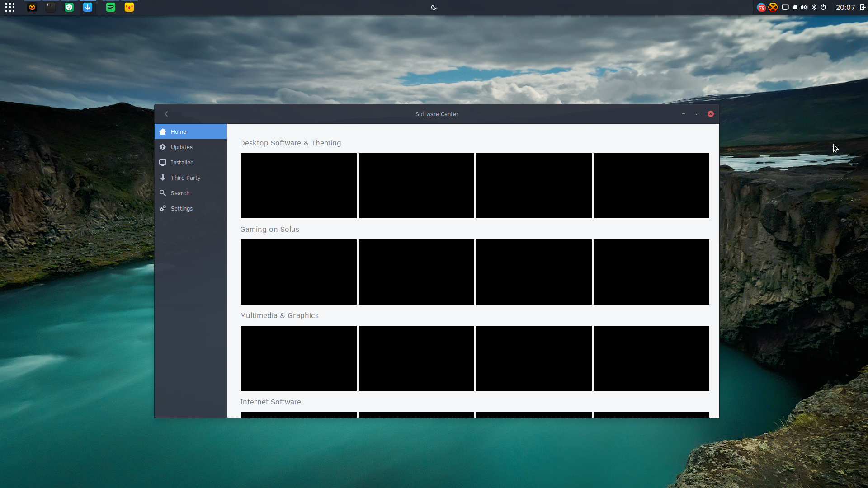Open last tile under Multimedia & Graphics

[x=651, y=358]
